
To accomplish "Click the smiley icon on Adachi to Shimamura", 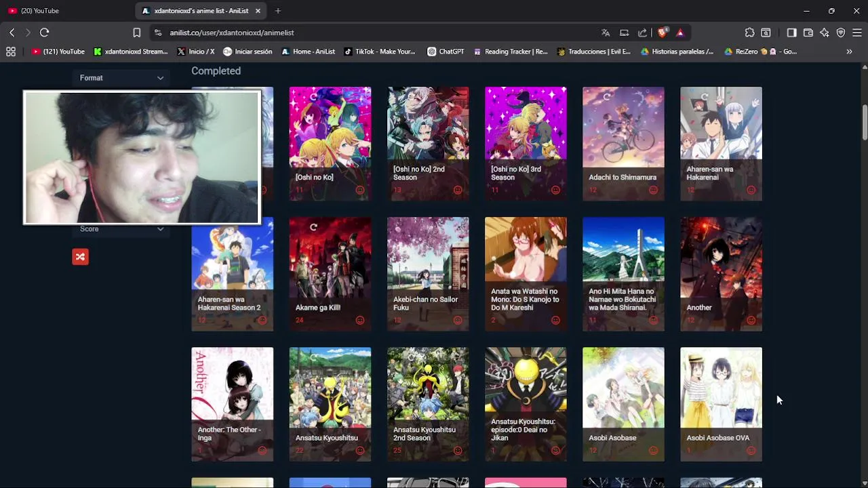I will [653, 190].
